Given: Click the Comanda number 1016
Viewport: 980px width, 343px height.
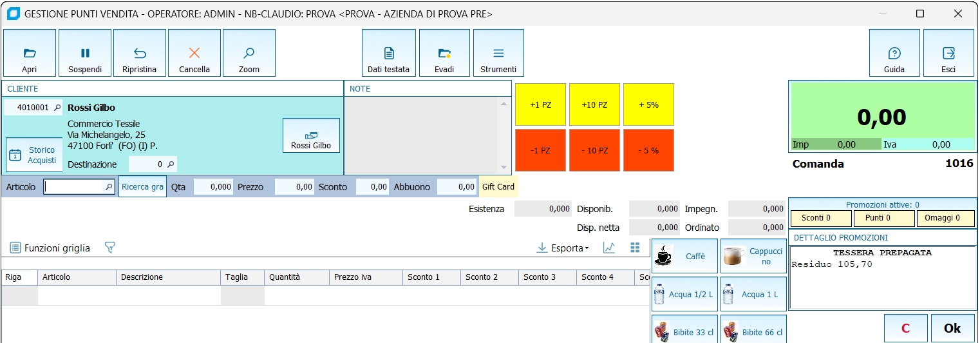Looking at the screenshot, I should [959, 164].
